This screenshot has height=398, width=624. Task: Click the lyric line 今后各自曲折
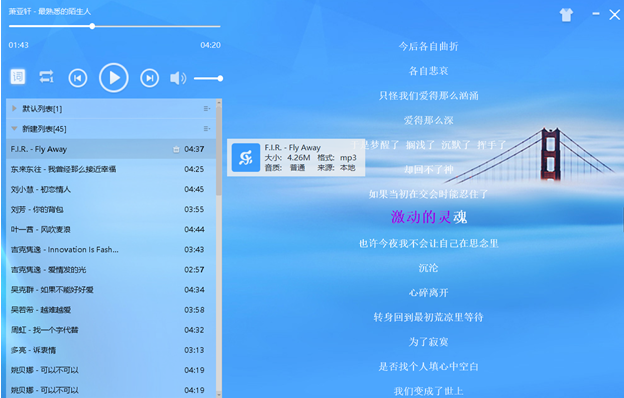point(429,46)
